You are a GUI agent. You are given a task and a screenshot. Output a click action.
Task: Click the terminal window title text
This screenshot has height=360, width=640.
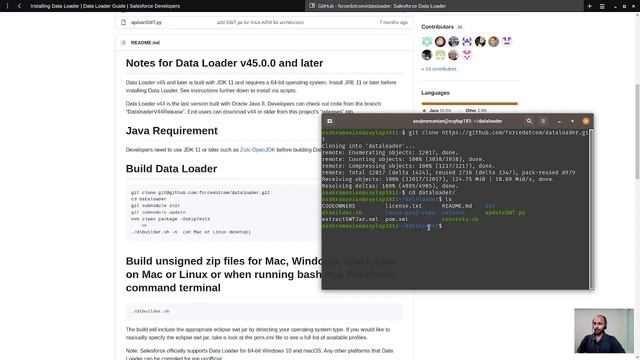click(457, 121)
